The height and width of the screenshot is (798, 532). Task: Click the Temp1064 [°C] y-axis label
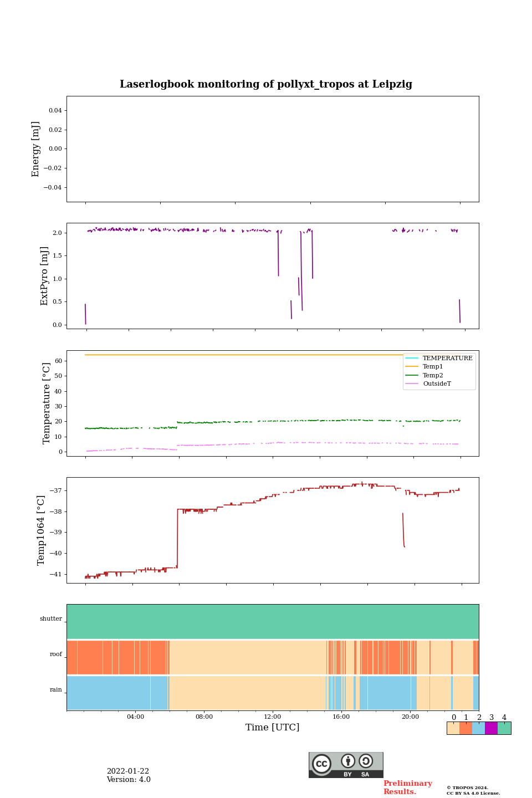coord(41,530)
